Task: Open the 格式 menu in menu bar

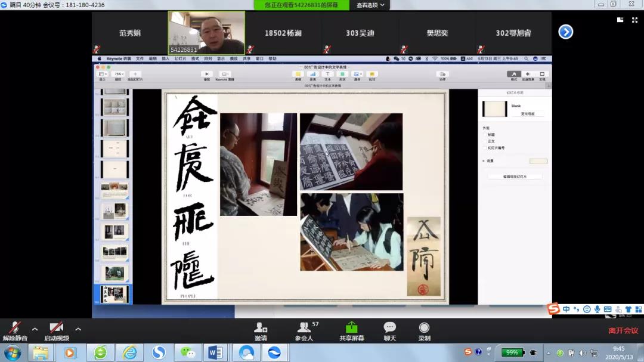Action: point(195,59)
